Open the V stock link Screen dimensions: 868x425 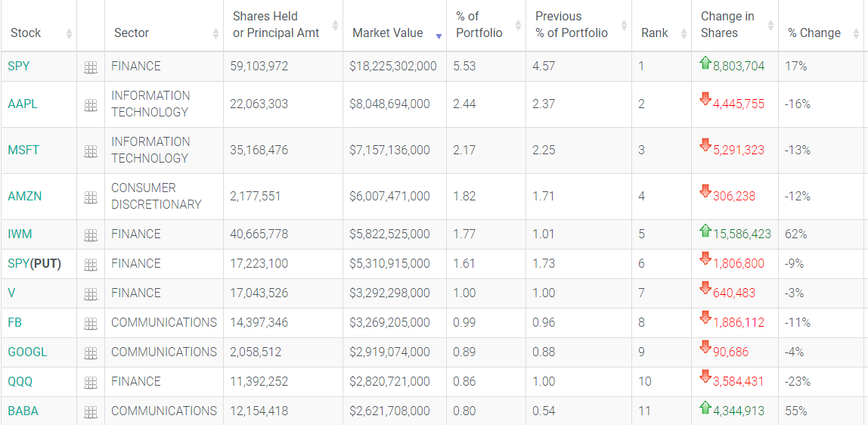[11, 293]
